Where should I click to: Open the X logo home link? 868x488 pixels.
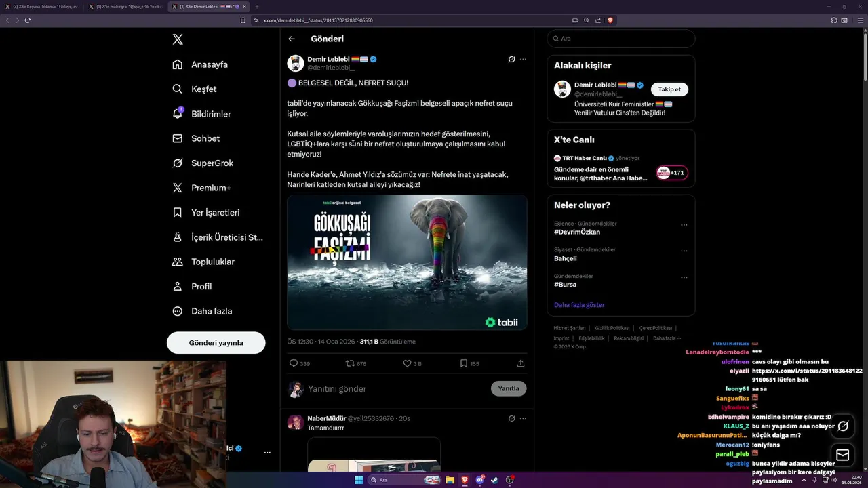tap(178, 39)
